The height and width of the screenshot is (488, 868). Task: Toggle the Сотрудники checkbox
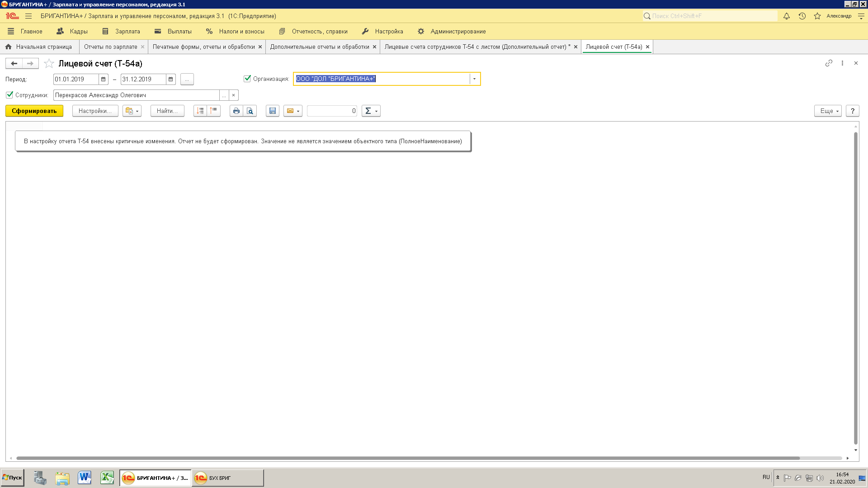point(9,95)
